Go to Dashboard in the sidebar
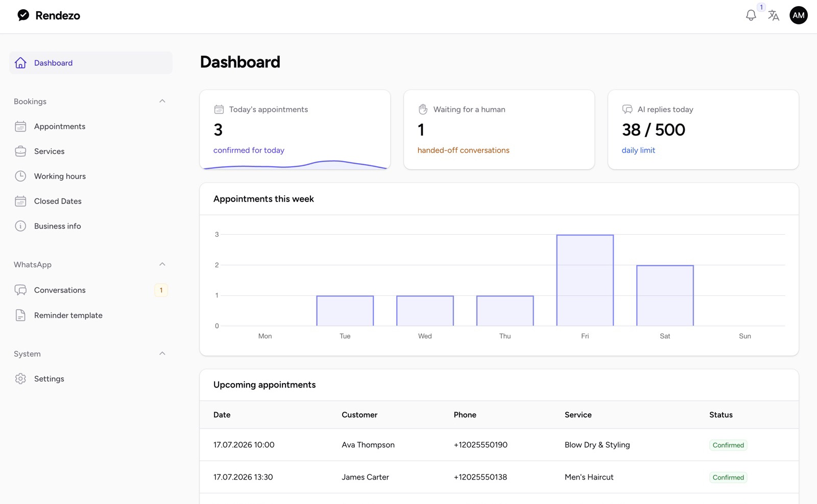817x504 pixels. [91, 63]
